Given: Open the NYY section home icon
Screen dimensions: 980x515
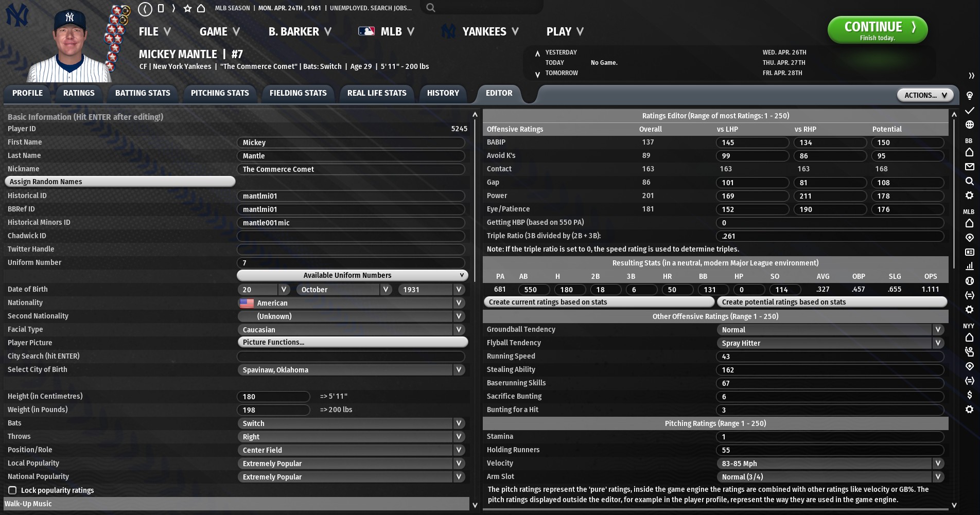Looking at the screenshot, I should [x=969, y=338].
